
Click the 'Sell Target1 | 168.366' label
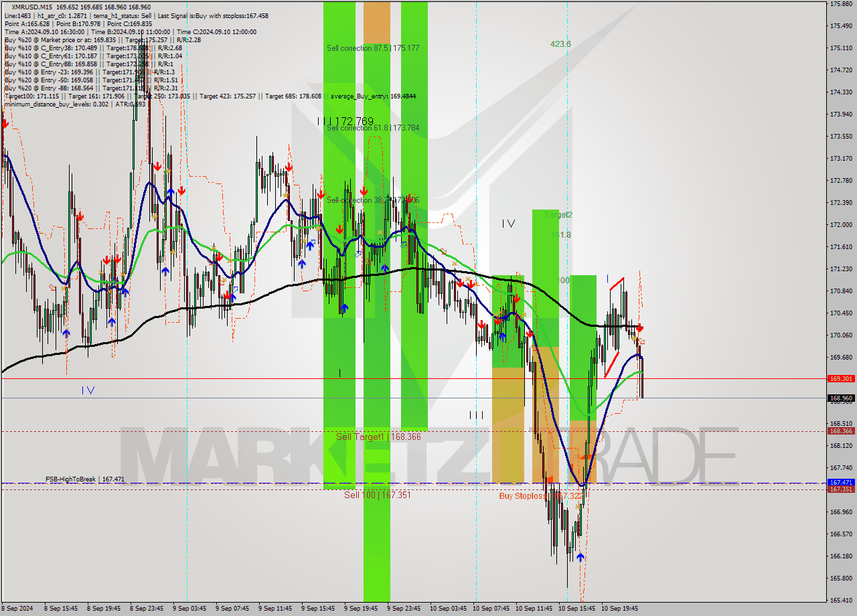click(x=378, y=437)
